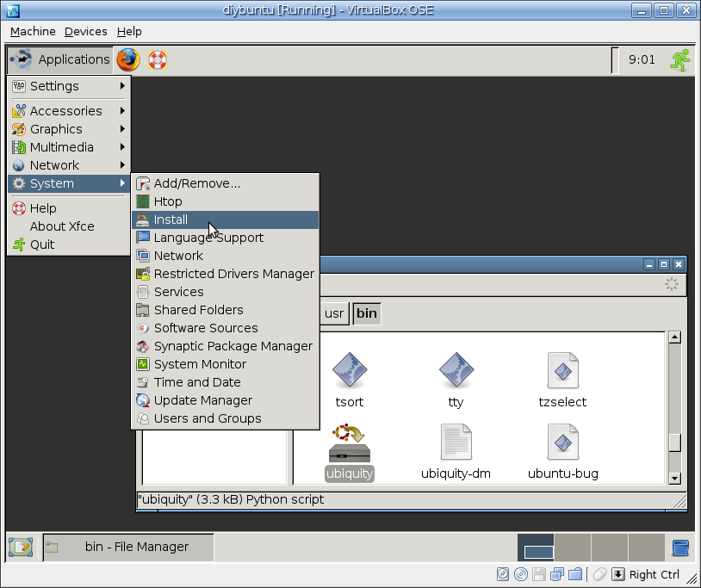Expand the Network submenu in Applications menu

[x=69, y=165]
